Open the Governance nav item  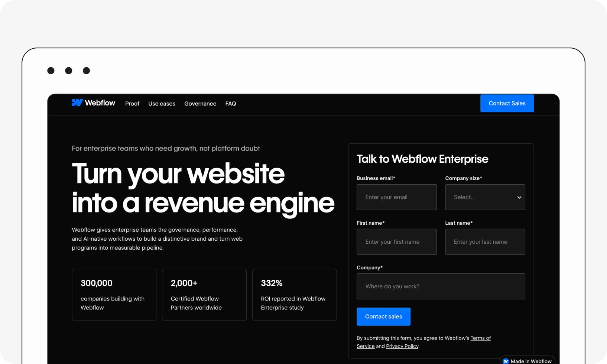[x=200, y=104]
